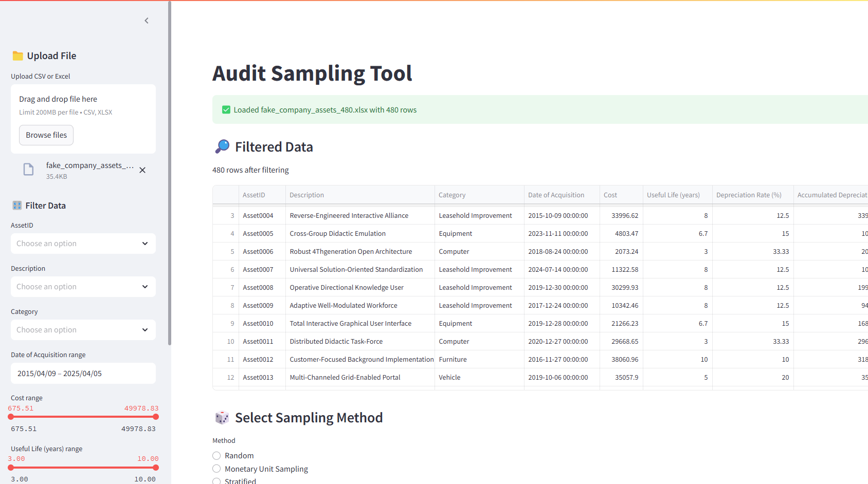The height and width of the screenshot is (484, 868).
Task: Click the magnifier icon beside Filtered Data
Action: [222, 146]
